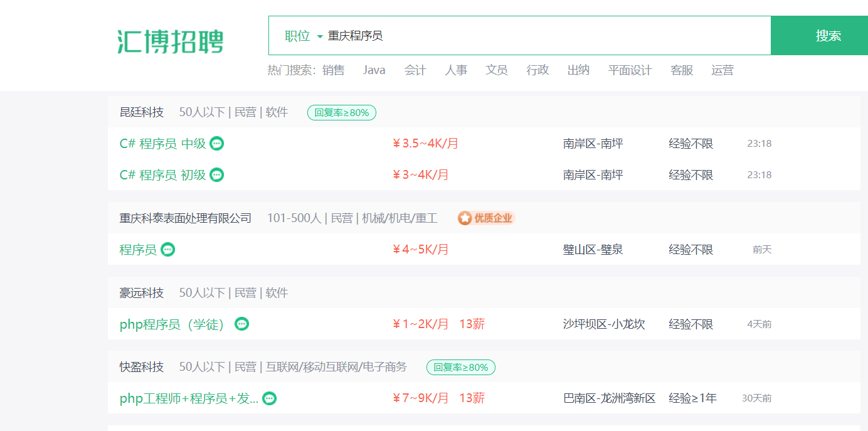Screen dimensions: 868x431
Task: Open the php程序员（学徒）job posting
Action: (173, 324)
